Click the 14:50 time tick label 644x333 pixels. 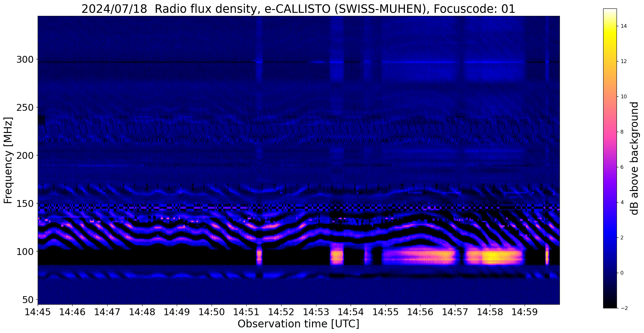coord(212,312)
